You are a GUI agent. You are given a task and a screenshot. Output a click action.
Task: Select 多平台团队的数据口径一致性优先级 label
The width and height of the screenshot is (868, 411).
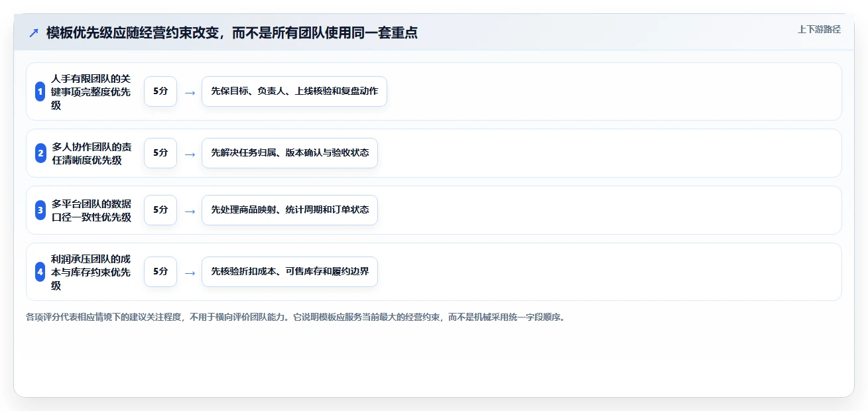[92, 210]
